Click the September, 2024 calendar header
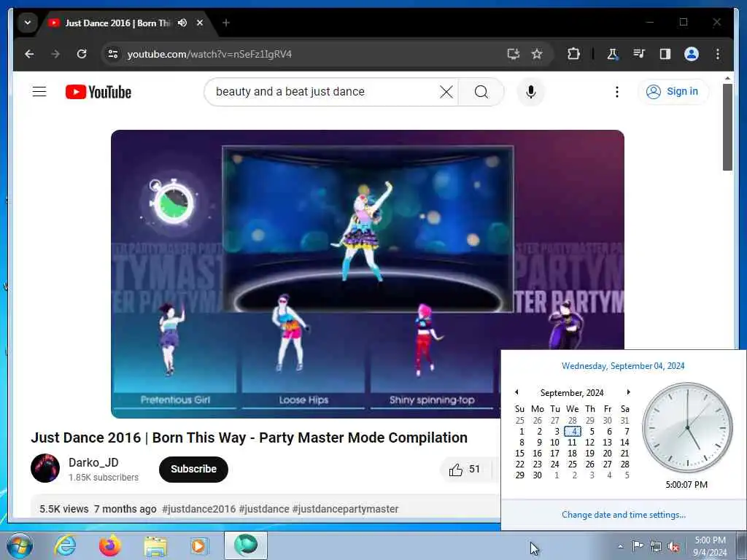The image size is (747, 560). (572, 393)
